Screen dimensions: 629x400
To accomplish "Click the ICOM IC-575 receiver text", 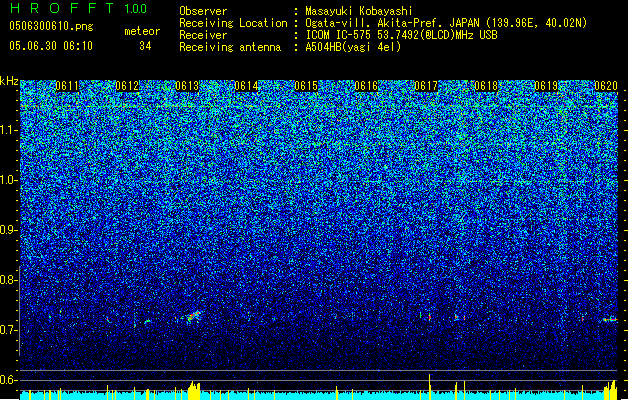I will (401, 35).
